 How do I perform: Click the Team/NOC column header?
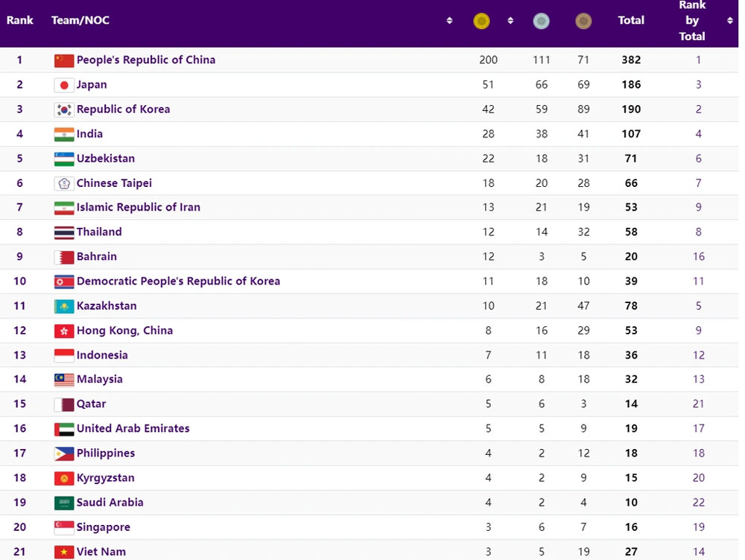tap(80, 20)
